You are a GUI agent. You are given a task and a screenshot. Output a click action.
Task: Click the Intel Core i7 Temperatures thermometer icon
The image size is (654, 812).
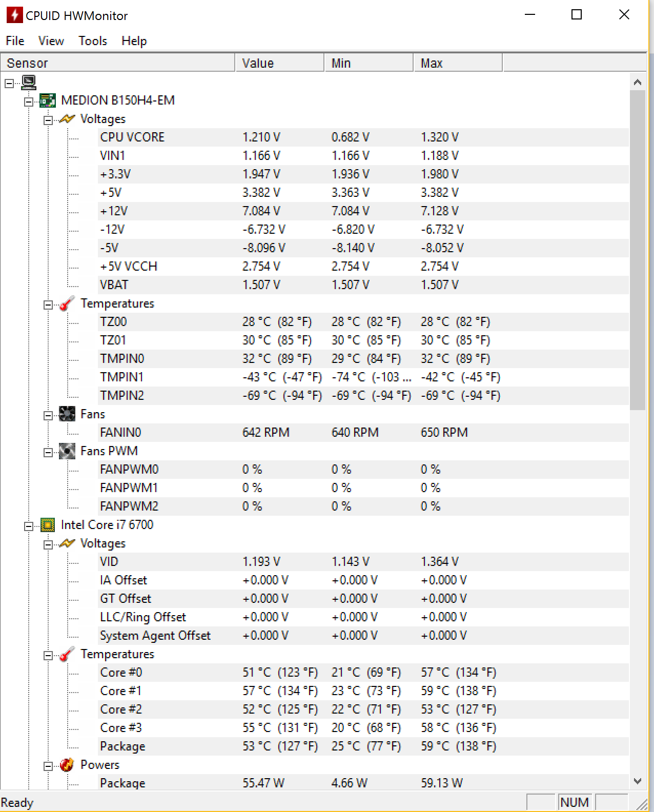pos(67,654)
